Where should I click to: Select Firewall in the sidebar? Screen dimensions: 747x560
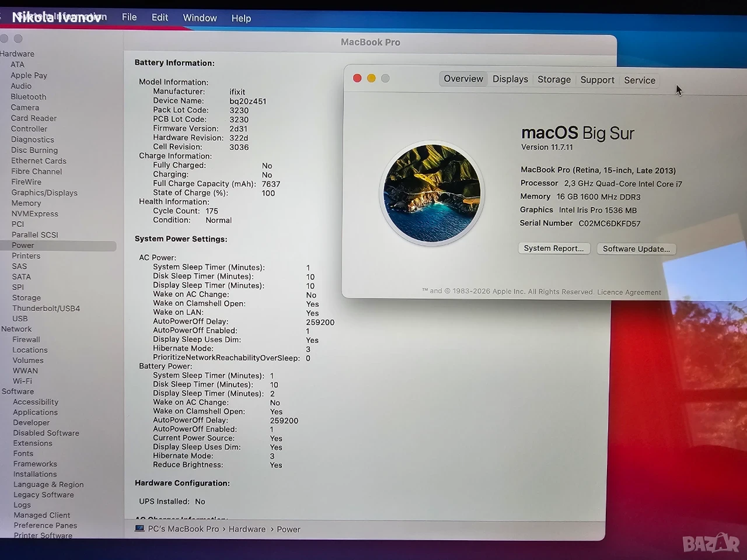(26, 339)
